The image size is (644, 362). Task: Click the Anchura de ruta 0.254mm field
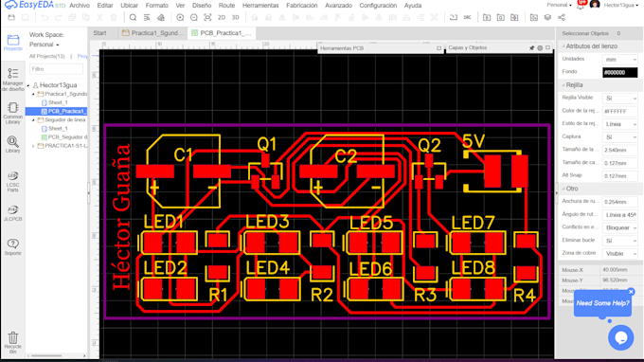pos(619,202)
